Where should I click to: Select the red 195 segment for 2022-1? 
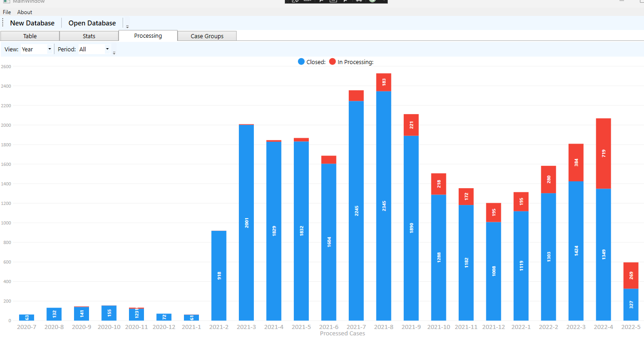pos(521,202)
